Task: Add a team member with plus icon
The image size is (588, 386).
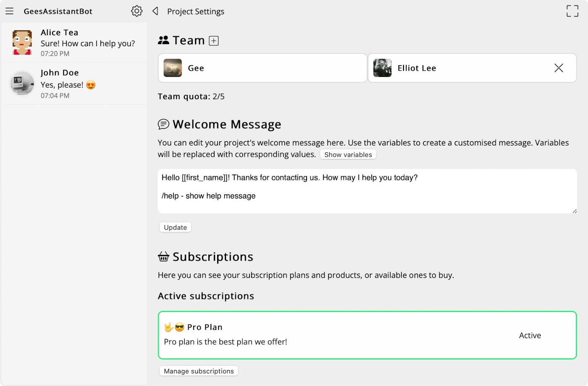Action: pyautogui.click(x=214, y=41)
